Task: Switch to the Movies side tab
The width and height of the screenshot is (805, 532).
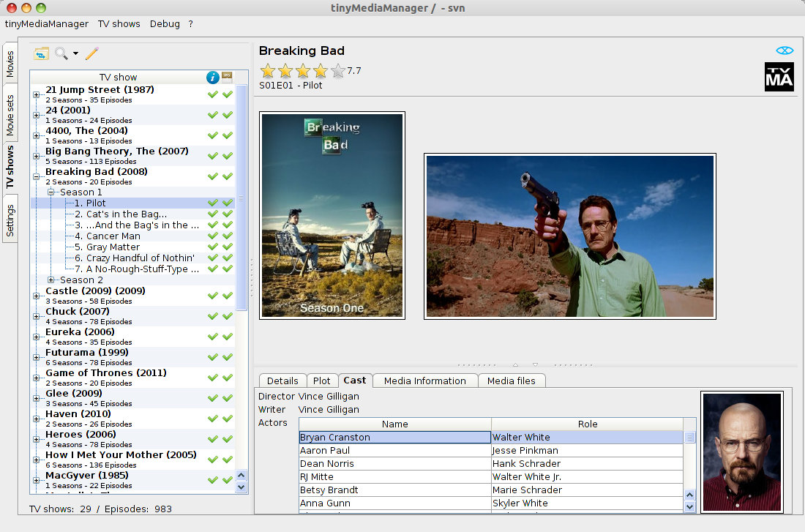Action: [x=10, y=64]
